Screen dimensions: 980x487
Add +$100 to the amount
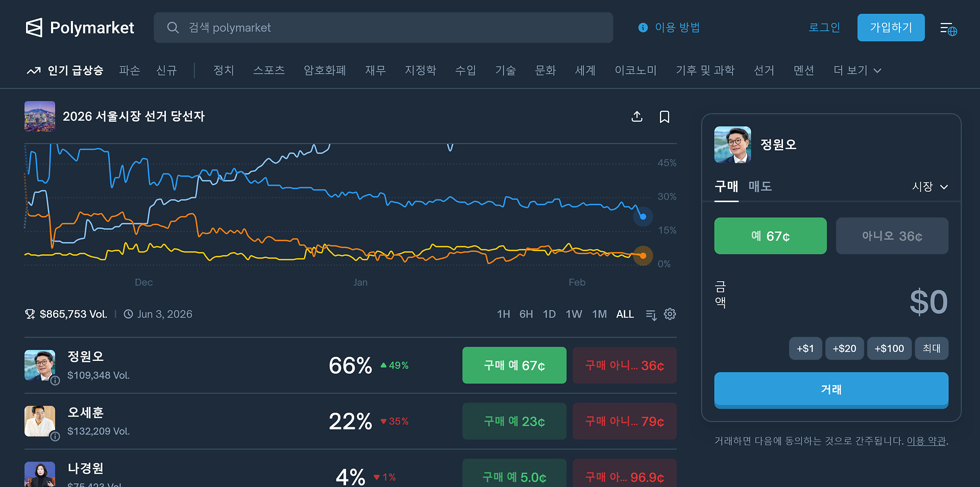(889, 349)
